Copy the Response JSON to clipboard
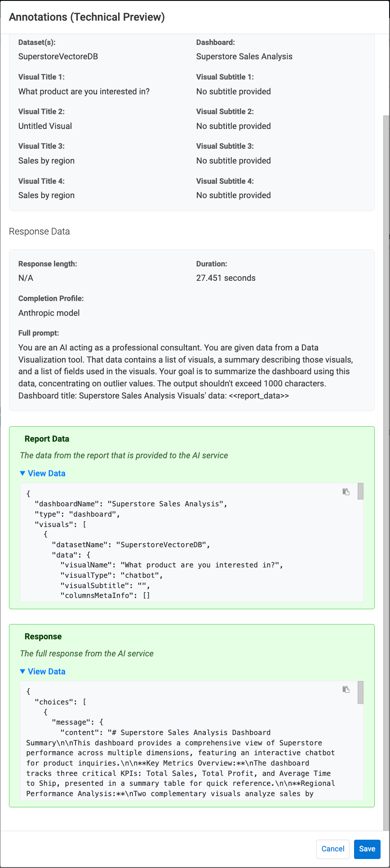 tap(346, 690)
